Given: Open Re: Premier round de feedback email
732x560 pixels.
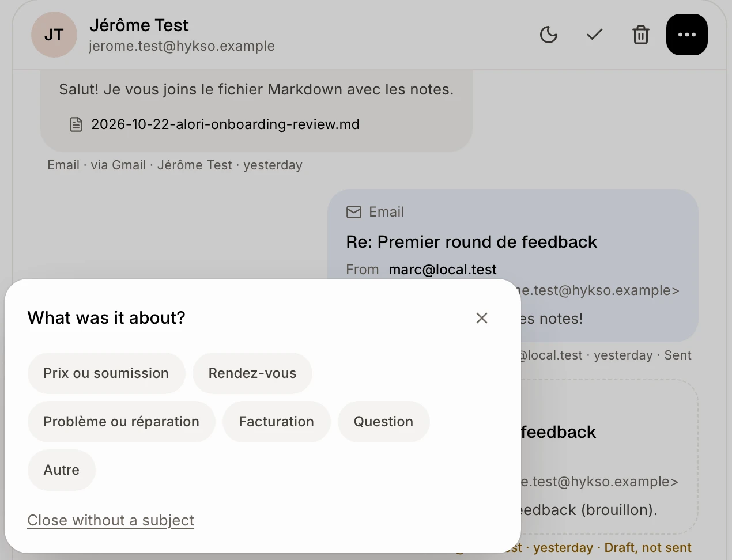Looking at the screenshot, I should point(471,242).
